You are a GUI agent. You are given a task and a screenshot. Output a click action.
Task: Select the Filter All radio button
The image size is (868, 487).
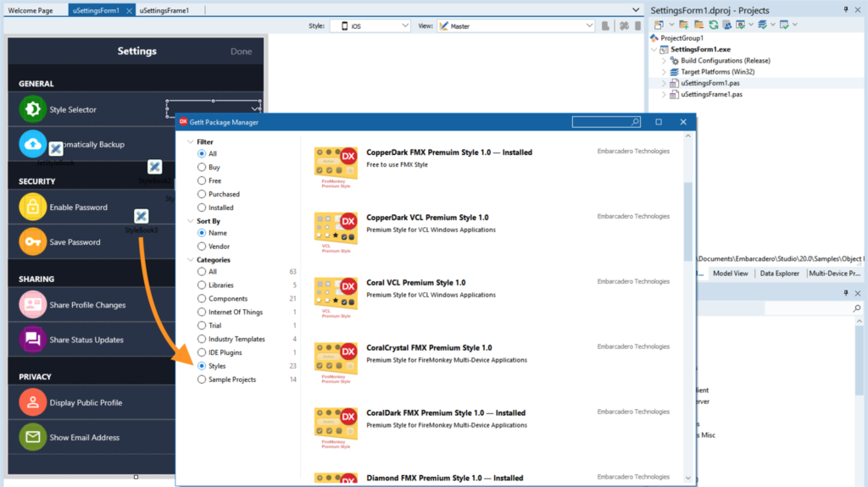202,154
